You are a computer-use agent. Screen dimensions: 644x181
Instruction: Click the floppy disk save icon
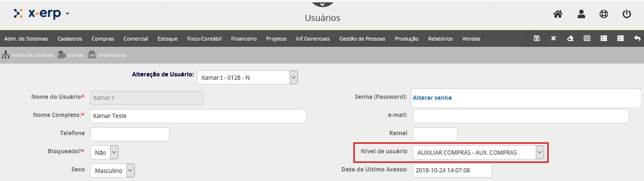click(537, 38)
